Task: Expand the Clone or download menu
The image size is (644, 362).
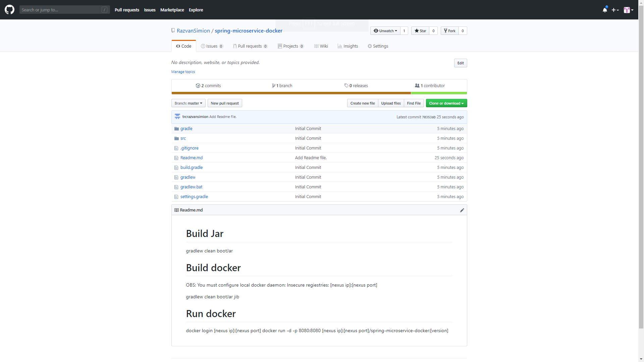Action: click(446, 103)
